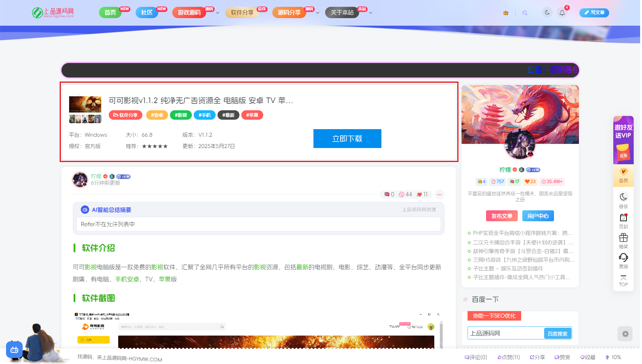The height and width of the screenshot is (364, 642).
Task: Click the settings gear icon
Action: [x=625, y=334]
